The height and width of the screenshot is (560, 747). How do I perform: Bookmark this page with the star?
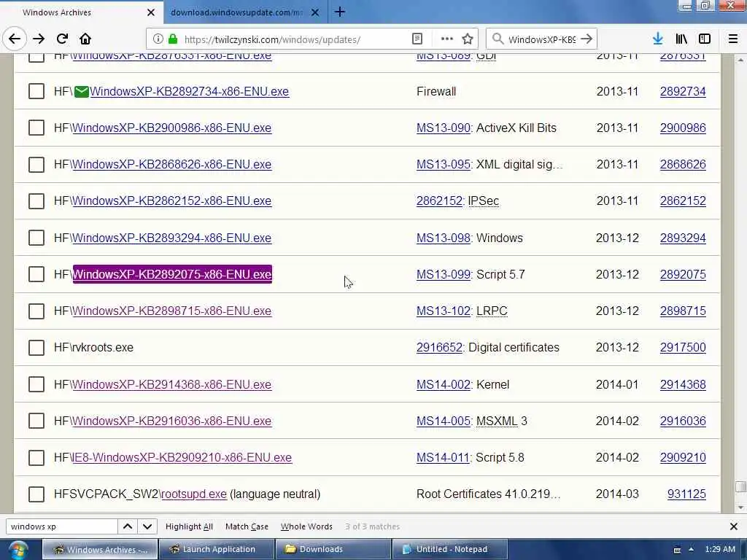(468, 39)
